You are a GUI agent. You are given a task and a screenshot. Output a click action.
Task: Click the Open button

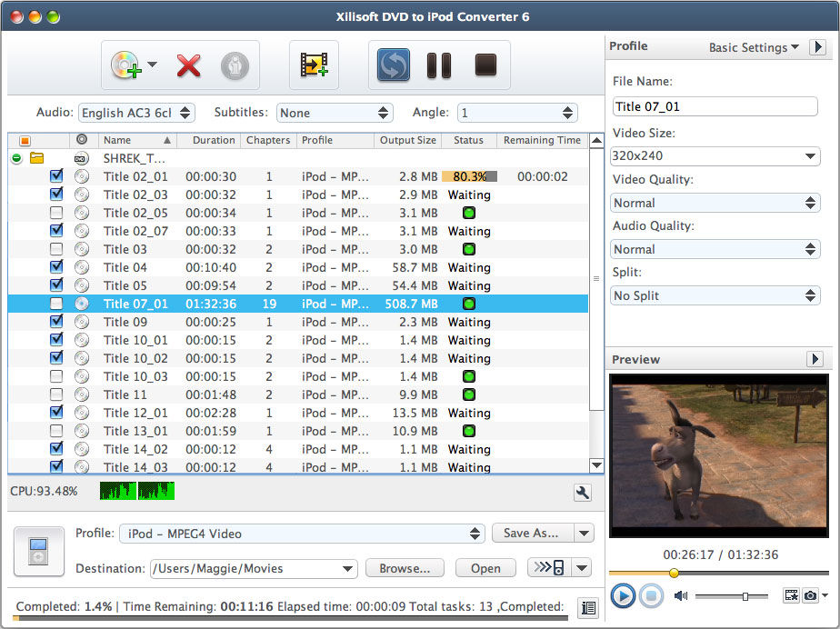(485, 568)
